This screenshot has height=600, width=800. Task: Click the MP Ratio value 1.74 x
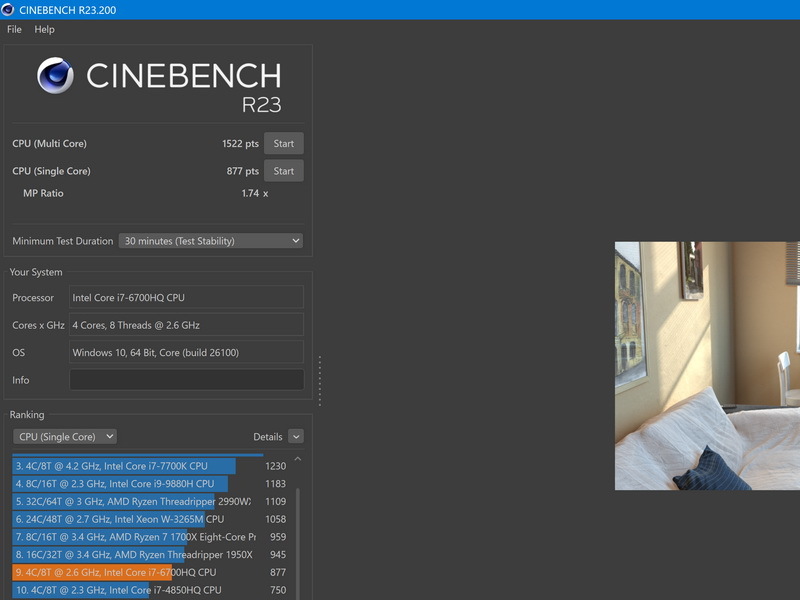coord(255,193)
